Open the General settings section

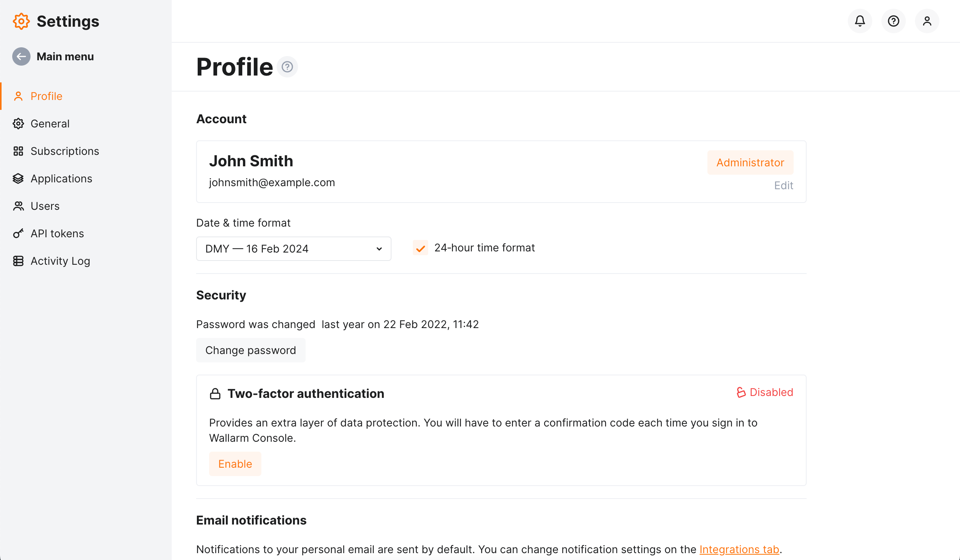coord(50,124)
